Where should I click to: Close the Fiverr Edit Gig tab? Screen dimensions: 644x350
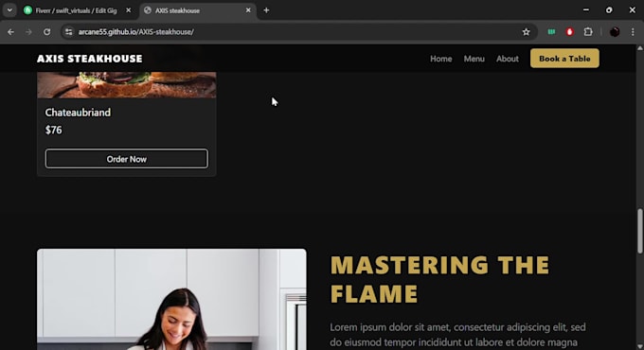[x=128, y=10]
